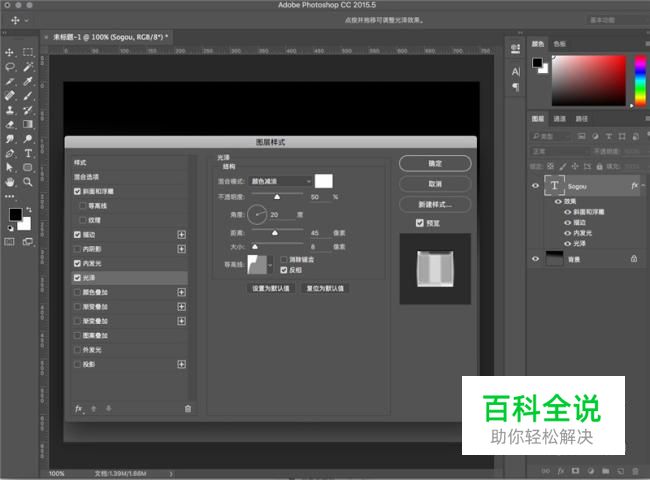Select the Eyedropper tool
This screenshot has width=650, height=480.
click(x=27, y=81)
